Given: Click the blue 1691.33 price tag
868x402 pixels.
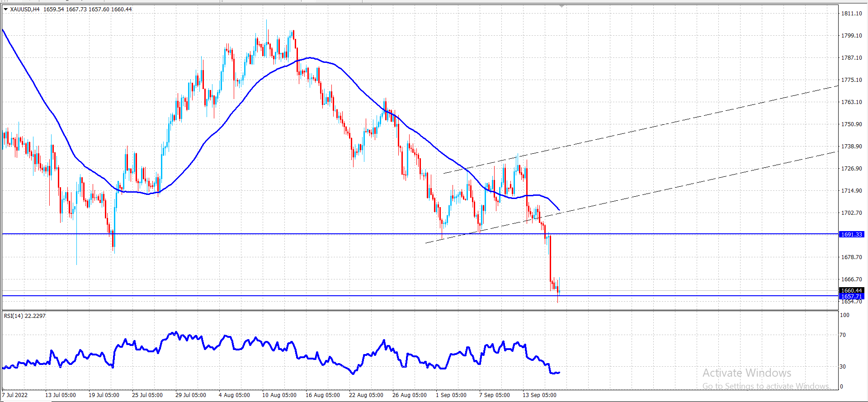Looking at the screenshot, I should click(x=852, y=234).
